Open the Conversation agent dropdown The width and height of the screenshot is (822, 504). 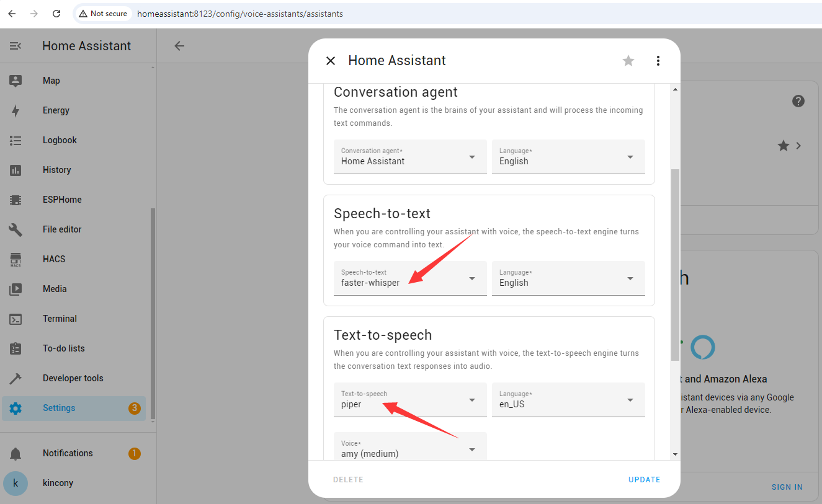pos(410,157)
